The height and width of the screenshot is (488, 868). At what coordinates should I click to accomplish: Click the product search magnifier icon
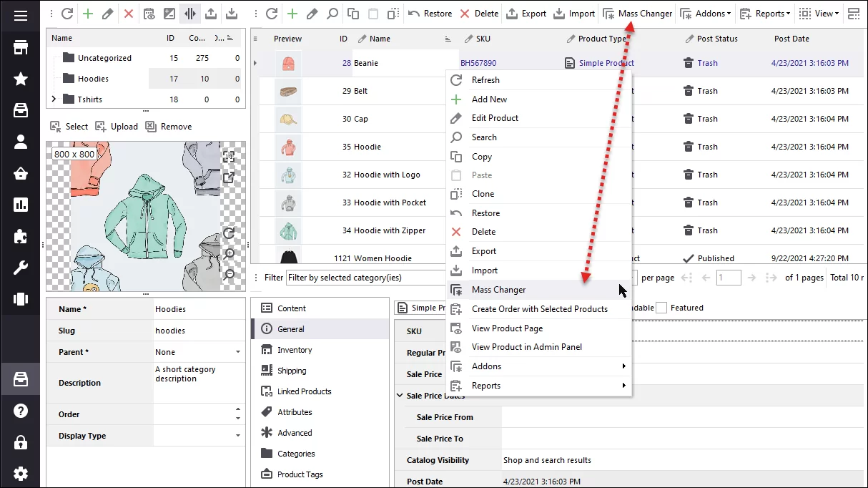click(x=332, y=14)
